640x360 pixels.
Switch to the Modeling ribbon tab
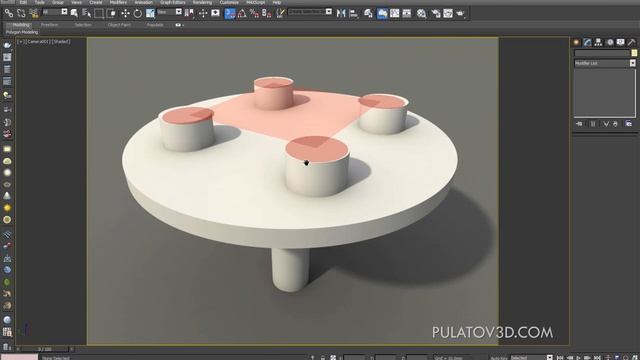(x=21, y=25)
